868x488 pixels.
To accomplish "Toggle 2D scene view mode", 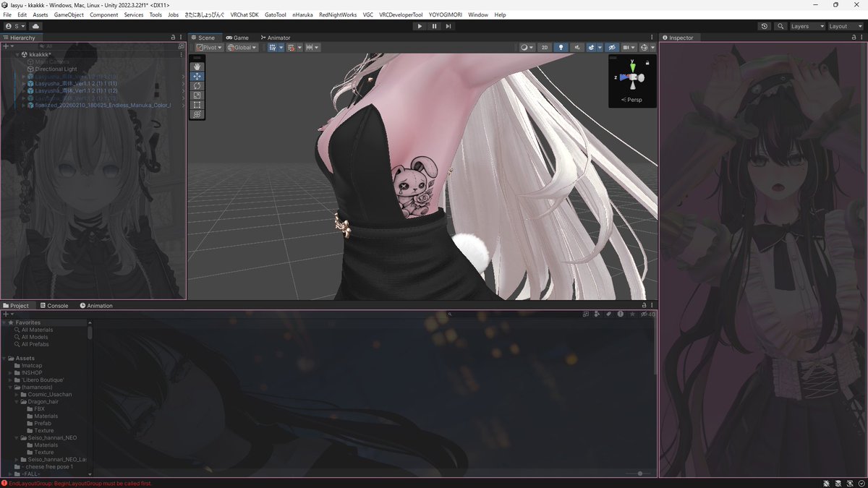I will 545,47.
